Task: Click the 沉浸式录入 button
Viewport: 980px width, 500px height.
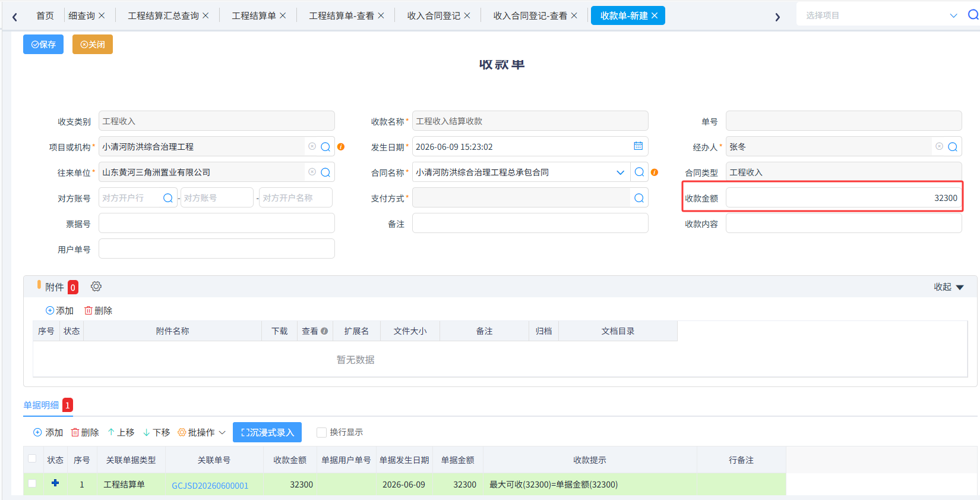Action: (x=267, y=432)
